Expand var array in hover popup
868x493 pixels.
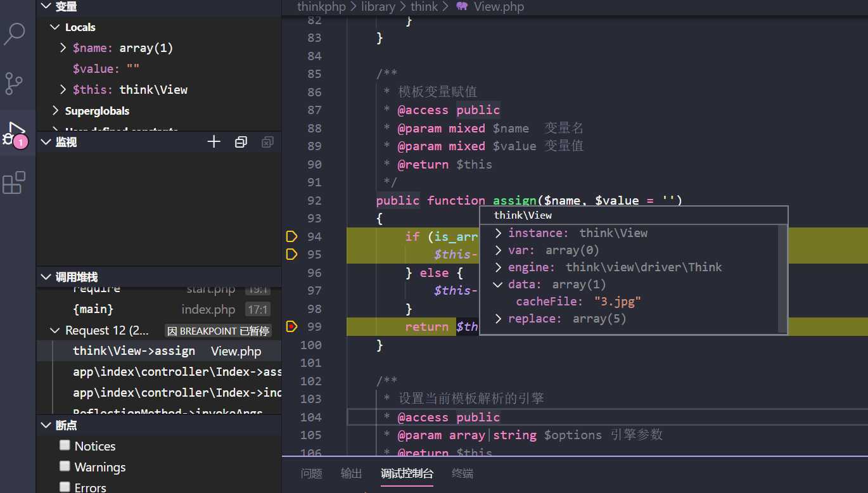click(499, 250)
